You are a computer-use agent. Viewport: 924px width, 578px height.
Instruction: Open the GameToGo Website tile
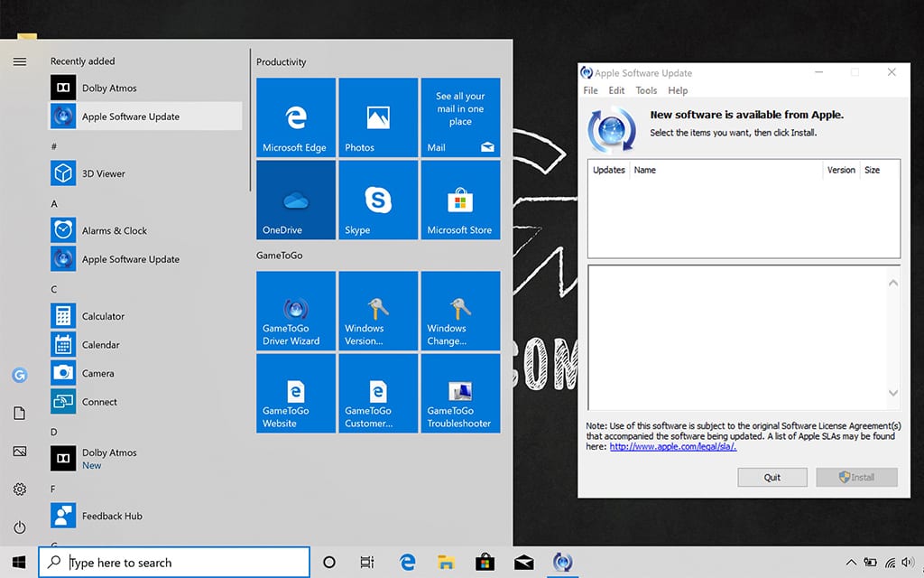tap(296, 394)
